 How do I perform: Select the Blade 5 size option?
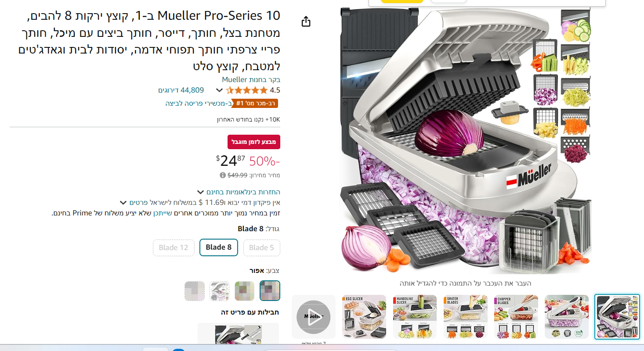(261, 247)
